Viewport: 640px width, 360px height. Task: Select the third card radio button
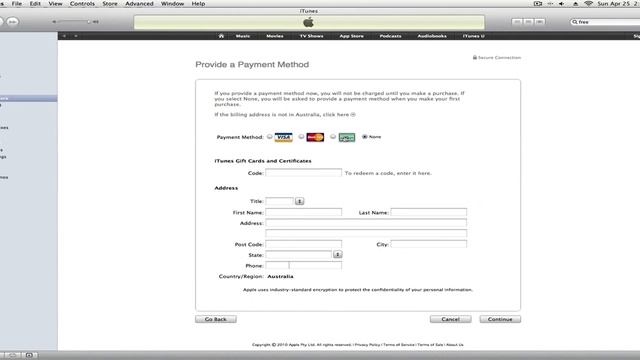click(333, 137)
